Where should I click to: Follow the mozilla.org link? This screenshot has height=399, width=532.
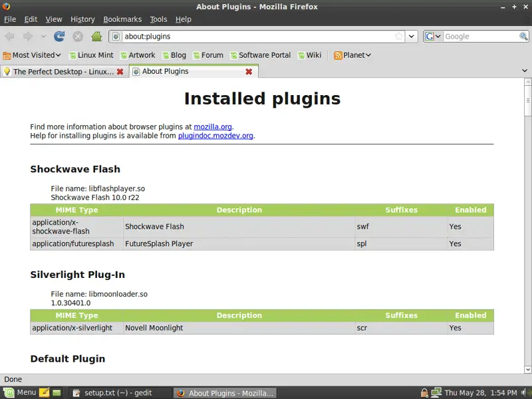pyautogui.click(x=213, y=127)
